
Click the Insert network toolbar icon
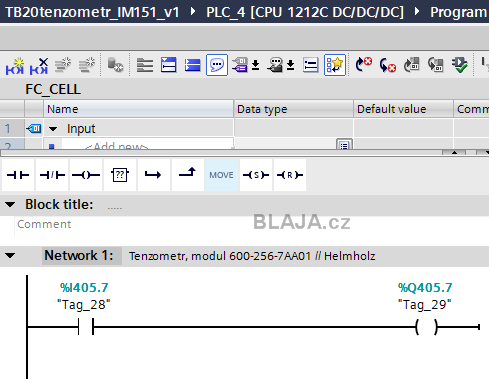pos(15,65)
